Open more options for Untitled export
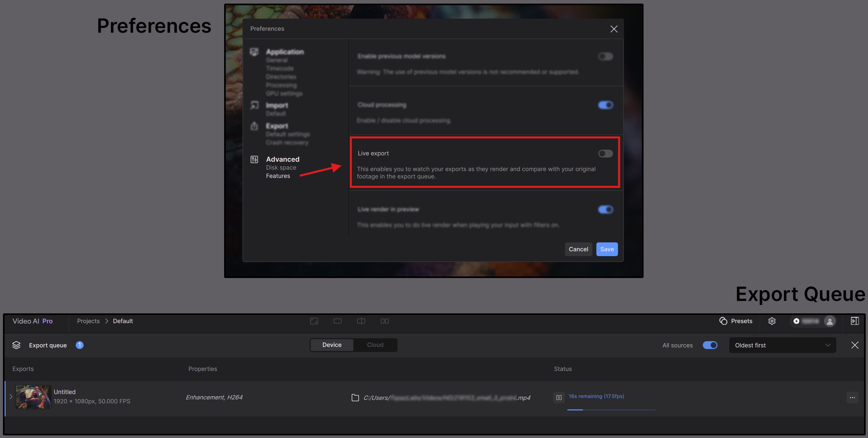The height and width of the screenshot is (438, 868). point(852,397)
